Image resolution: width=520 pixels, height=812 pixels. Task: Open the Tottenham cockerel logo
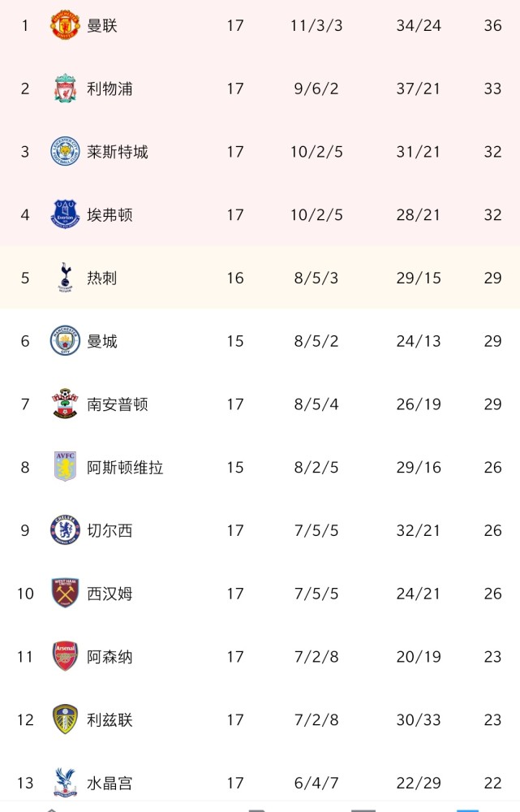tap(65, 278)
